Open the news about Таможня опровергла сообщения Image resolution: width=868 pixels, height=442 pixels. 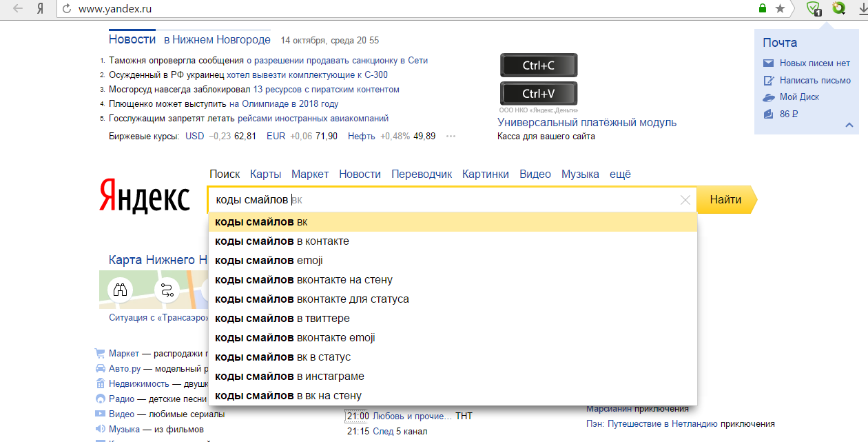pos(268,61)
